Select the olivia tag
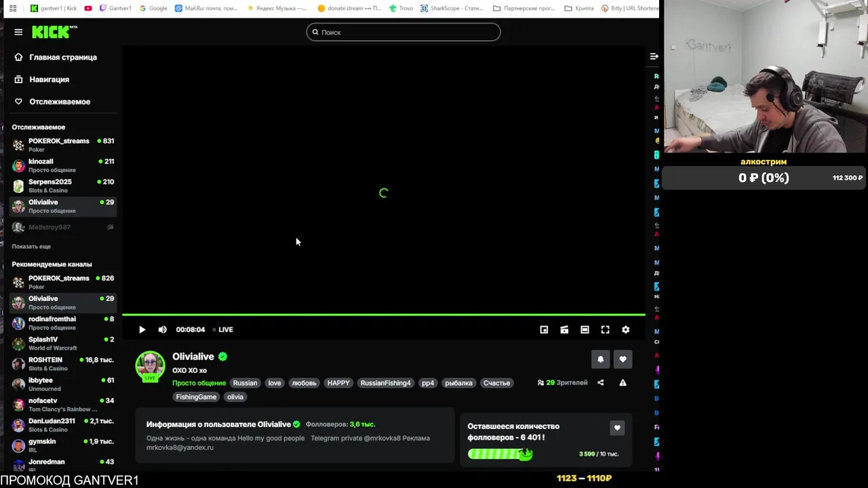The height and width of the screenshot is (488, 868). [235, 397]
